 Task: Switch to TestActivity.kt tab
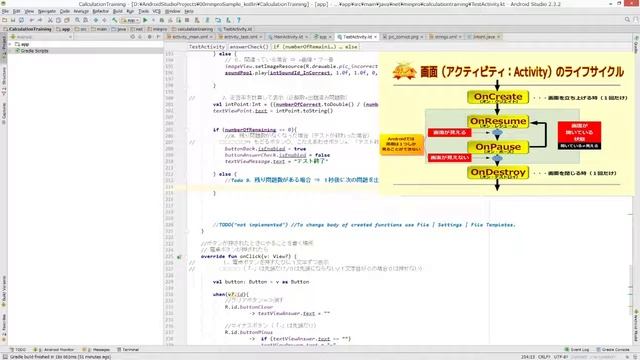point(357,37)
